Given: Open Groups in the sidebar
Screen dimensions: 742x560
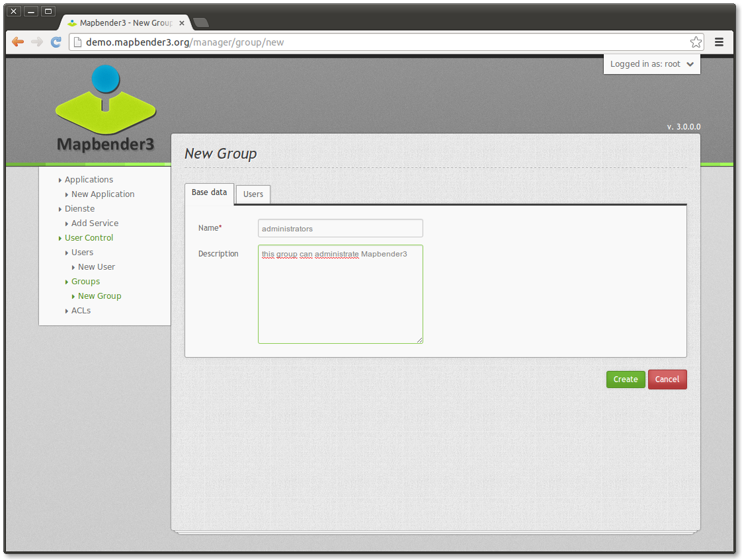Looking at the screenshot, I should coord(86,282).
